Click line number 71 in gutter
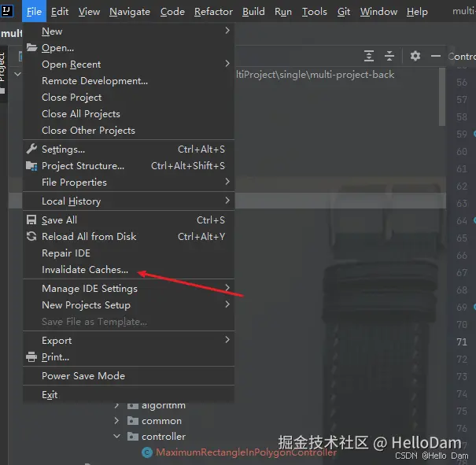This screenshot has width=476, height=465. [x=462, y=341]
